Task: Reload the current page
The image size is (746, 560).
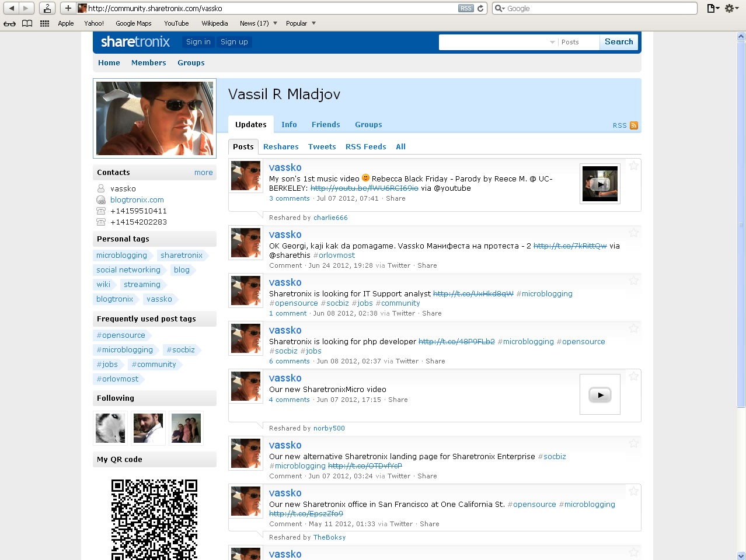Action: [480, 8]
